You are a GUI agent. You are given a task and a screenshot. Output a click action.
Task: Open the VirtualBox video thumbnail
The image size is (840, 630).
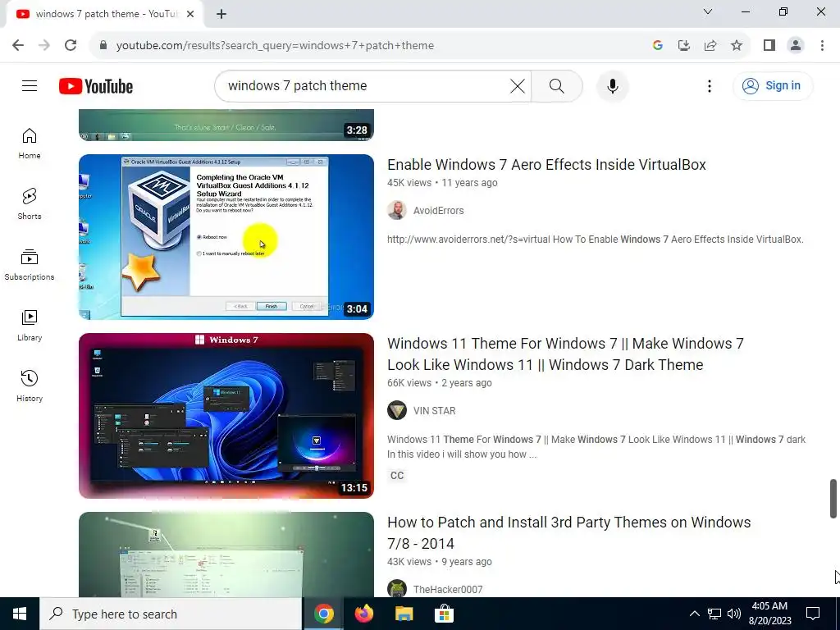pos(226,237)
